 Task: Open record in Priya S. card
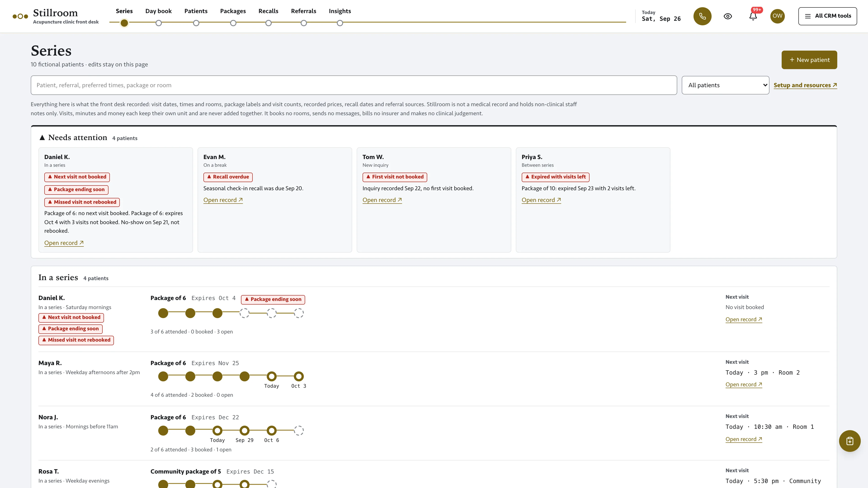pos(541,200)
